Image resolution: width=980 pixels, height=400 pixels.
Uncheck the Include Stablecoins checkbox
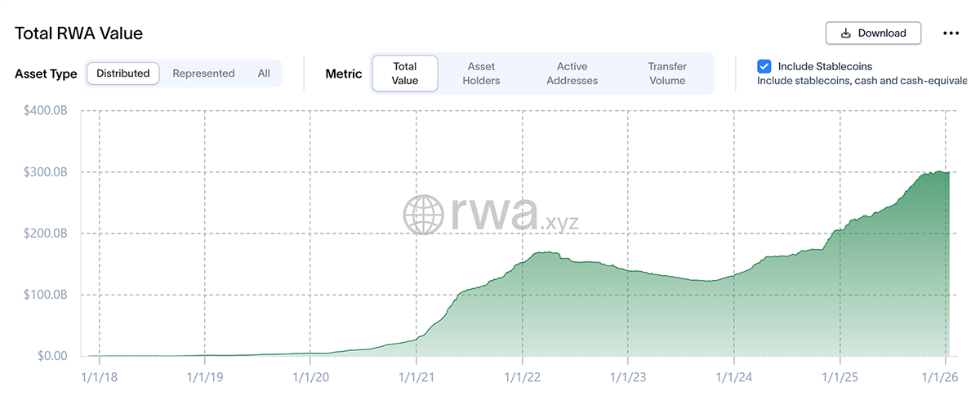pos(764,66)
